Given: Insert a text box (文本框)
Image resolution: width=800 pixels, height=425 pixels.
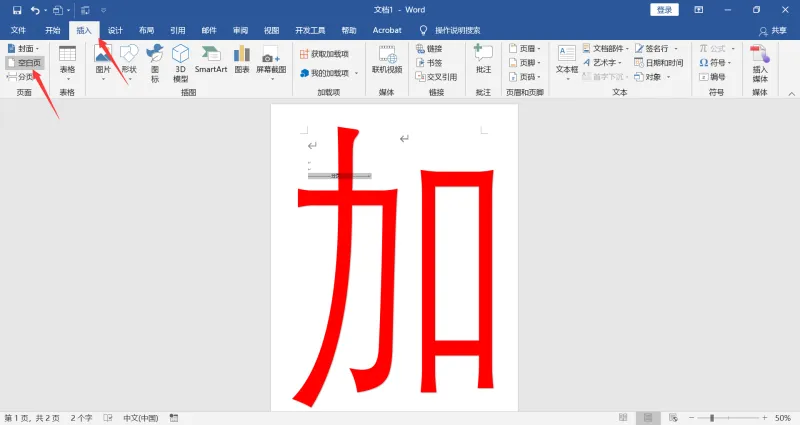Looking at the screenshot, I should tap(567, 63).
